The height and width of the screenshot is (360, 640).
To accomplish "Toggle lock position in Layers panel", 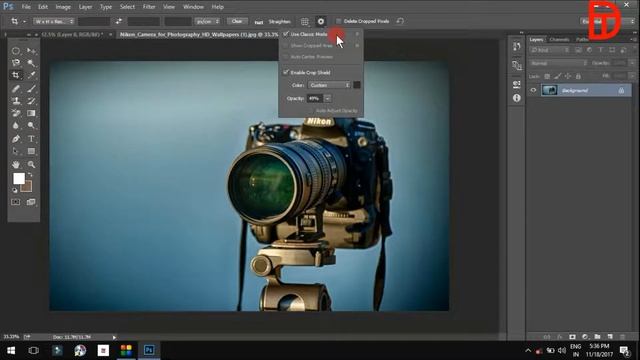I will 568,76.
